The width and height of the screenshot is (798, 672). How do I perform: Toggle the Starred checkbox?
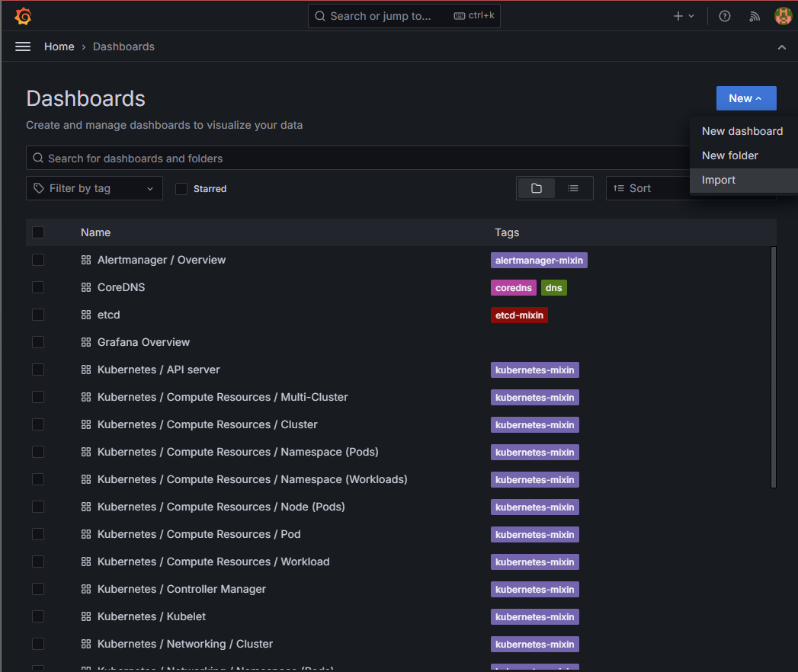[181, 189]
